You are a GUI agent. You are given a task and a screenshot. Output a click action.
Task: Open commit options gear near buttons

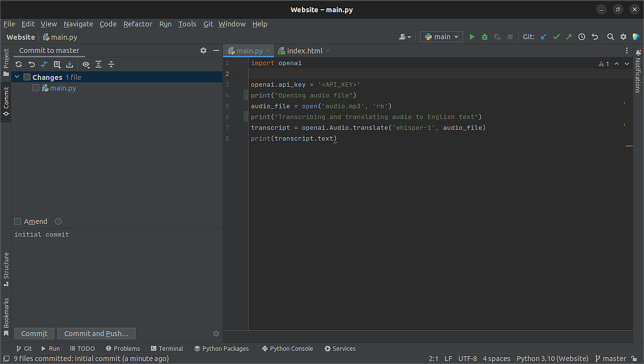tap(216, 334)
